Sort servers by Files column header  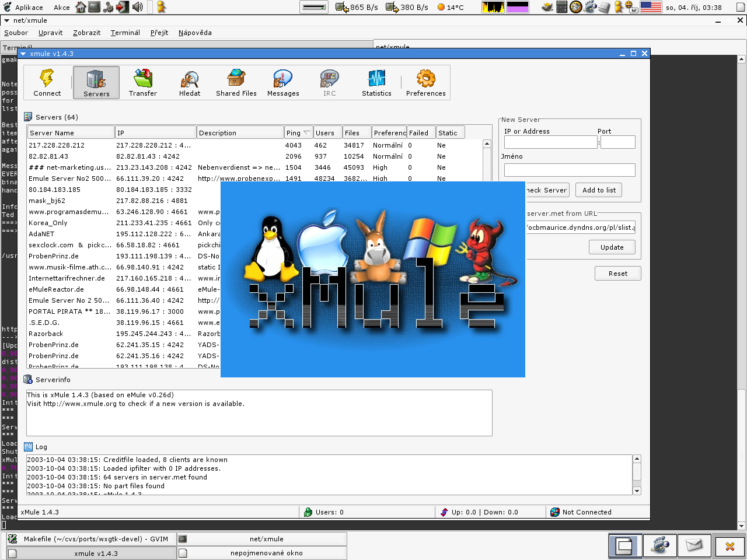357,133
